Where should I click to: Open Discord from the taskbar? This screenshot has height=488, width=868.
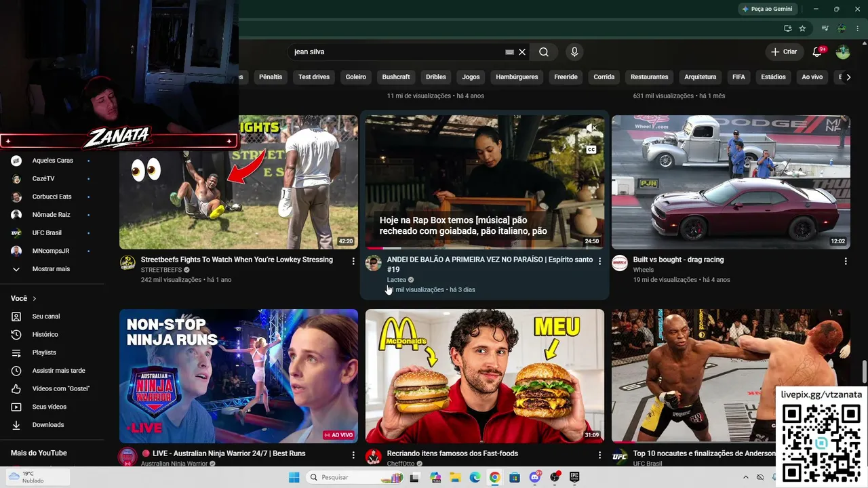tap(535, 477)
